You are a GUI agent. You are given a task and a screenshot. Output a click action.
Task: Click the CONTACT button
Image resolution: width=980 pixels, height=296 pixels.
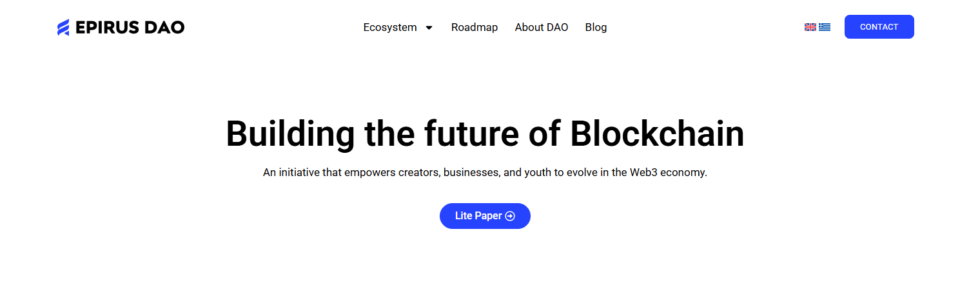(x=879, y=27)
